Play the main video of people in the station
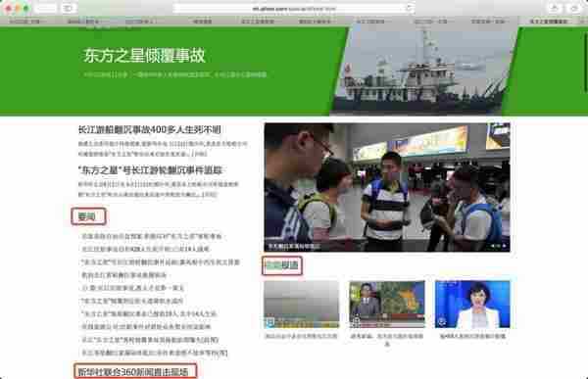 pyautogui.click(x=387, y=187)
